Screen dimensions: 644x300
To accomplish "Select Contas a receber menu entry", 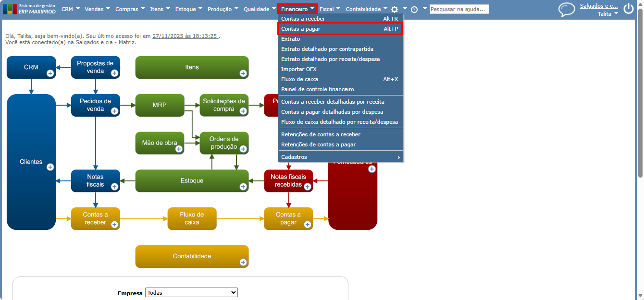I will [x=340, y=19].
